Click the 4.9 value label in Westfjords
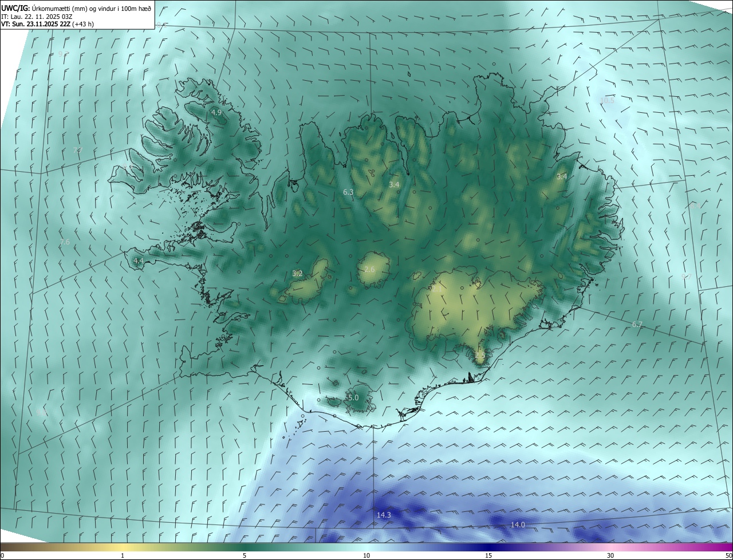 pos(216,113)
